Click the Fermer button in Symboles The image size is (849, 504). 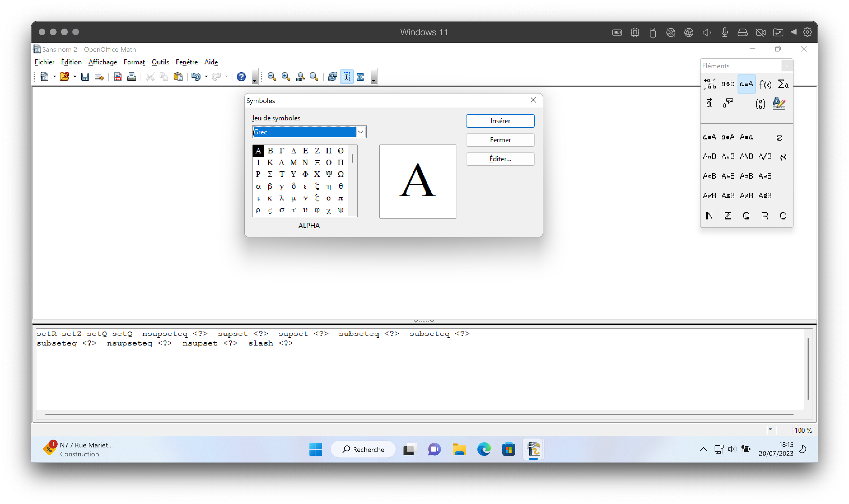click(500, 140)
